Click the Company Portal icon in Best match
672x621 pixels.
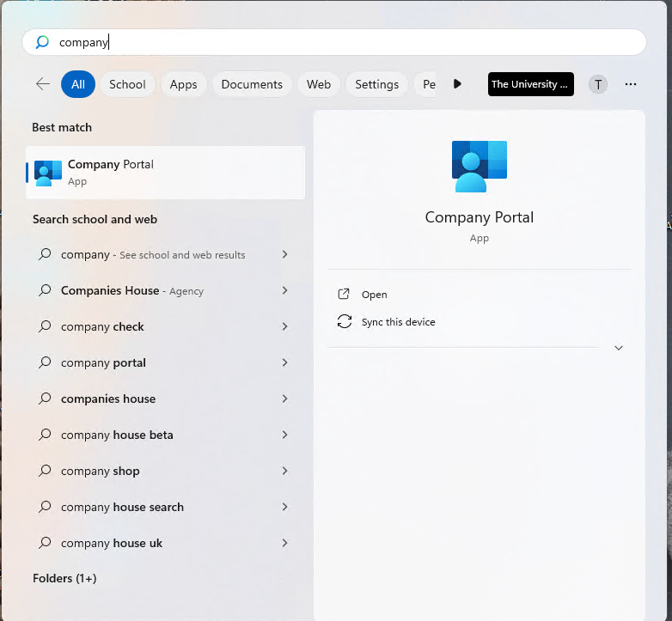pyautogui.click(x=48, y=173)
